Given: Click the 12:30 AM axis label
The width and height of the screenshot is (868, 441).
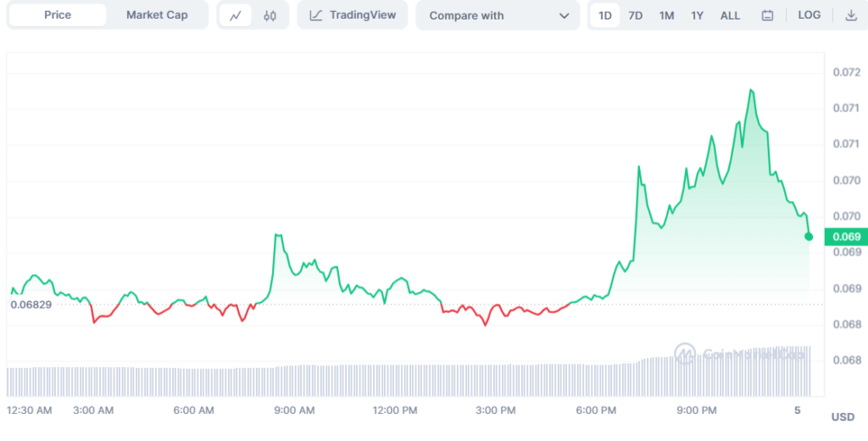Looking at the screenshot, I should (30, 410).
